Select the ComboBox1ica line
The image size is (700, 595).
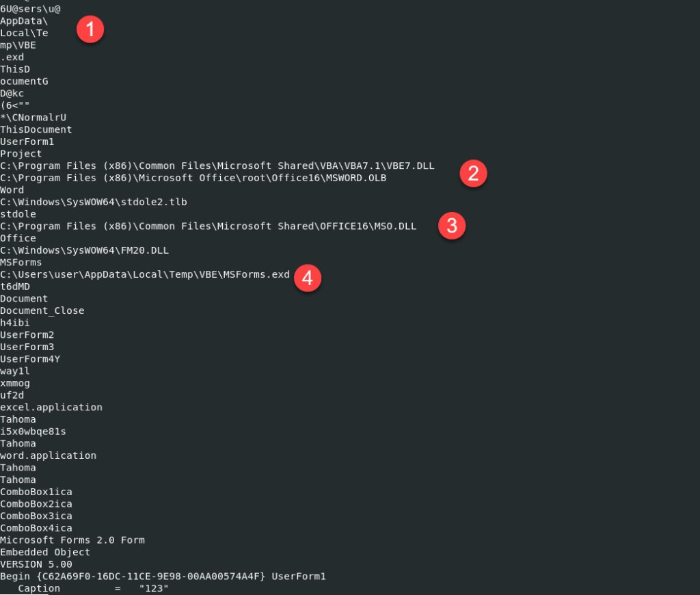coord(36,492)
